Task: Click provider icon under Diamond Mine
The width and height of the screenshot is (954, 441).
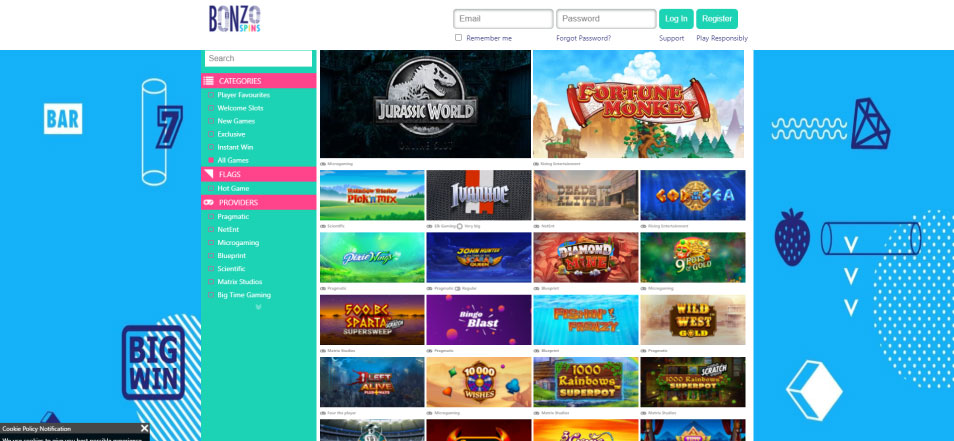Action: 537,288
